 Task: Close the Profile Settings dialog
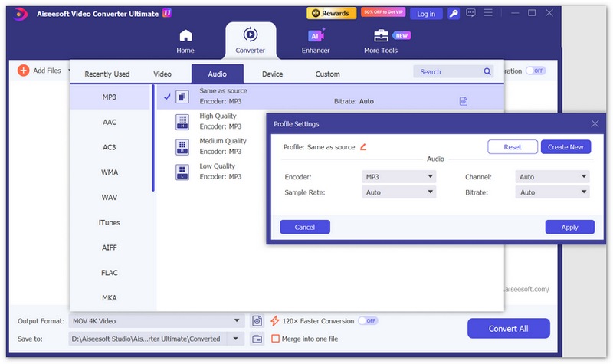[x=595, y=124]
